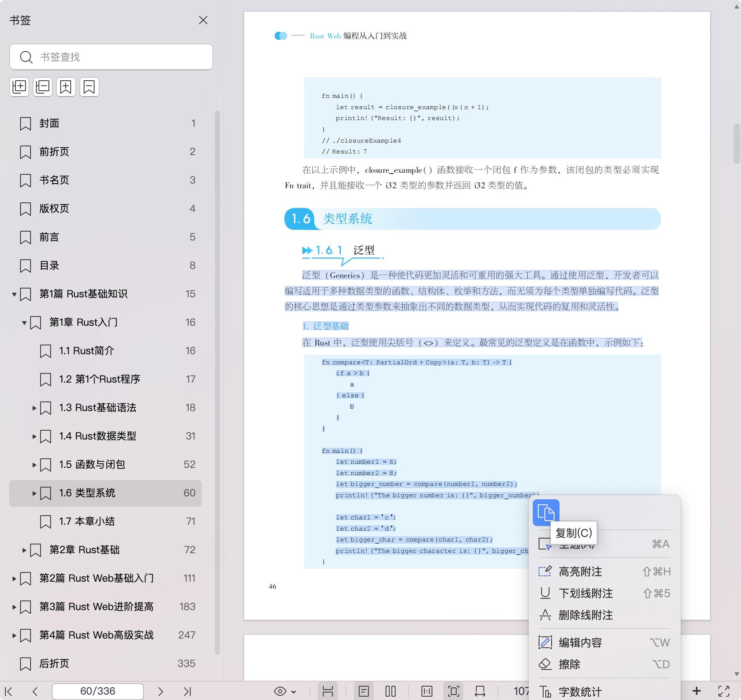Click the collapse all bookmarks icon
The height and width of the screenshot is (700, 741).
43,87
